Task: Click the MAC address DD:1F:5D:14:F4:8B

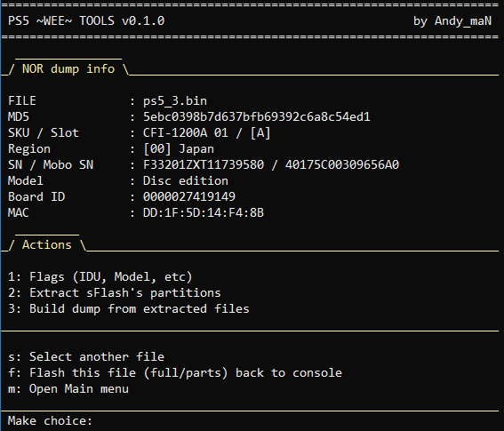Action: click(204, 212)
